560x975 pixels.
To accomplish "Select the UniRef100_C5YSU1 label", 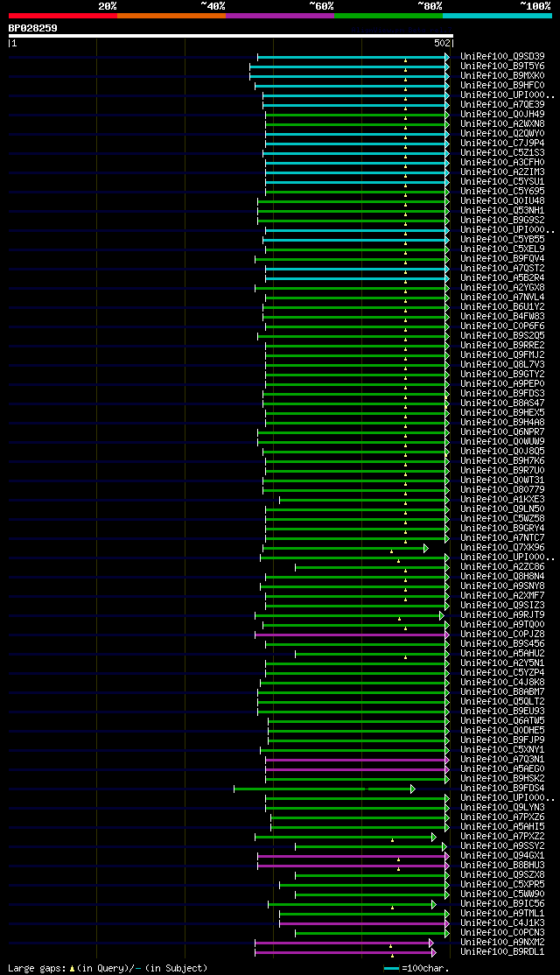I will (x=502, y=181).
